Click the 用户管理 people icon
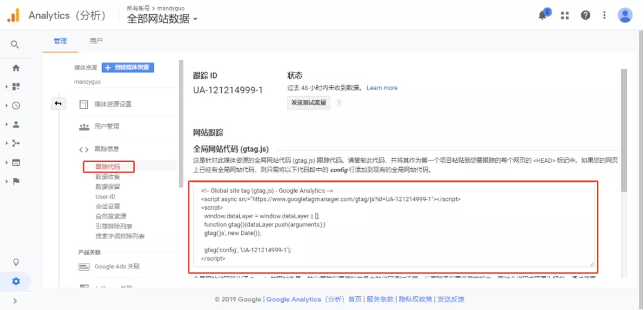The height and width of the screenshot is (310, 644). pos(84,126)
